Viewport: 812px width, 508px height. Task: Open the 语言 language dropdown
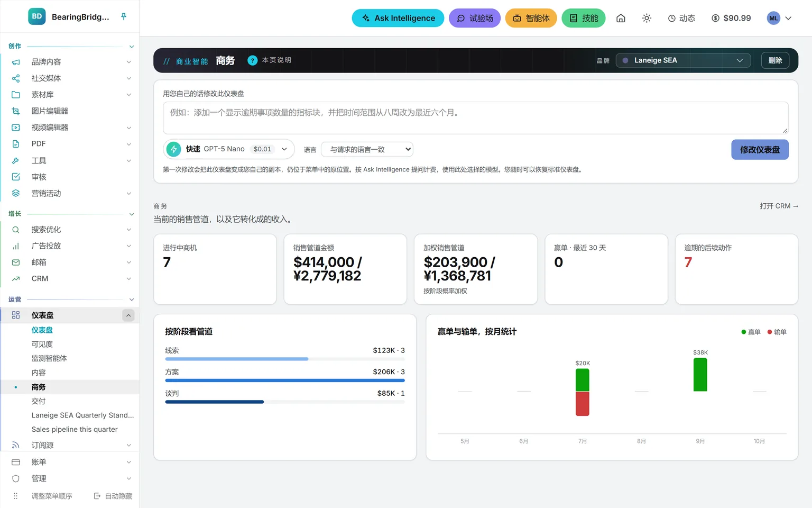[x=367, y=149]
